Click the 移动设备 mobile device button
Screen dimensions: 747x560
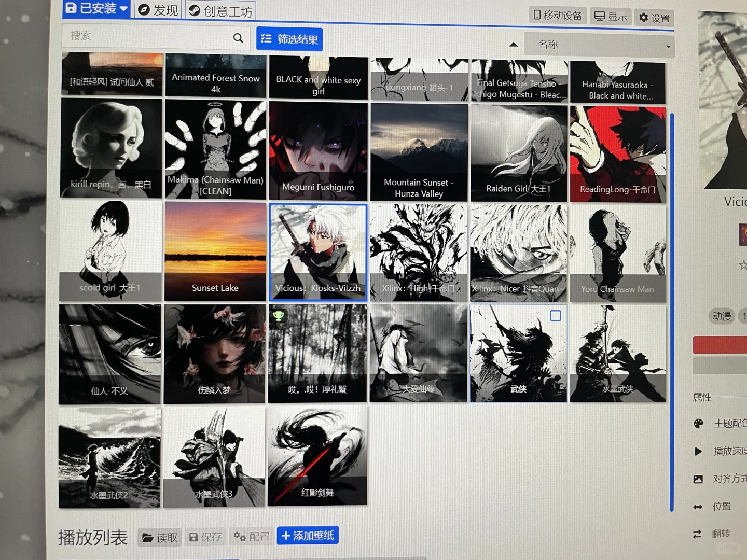click(558, 16)
